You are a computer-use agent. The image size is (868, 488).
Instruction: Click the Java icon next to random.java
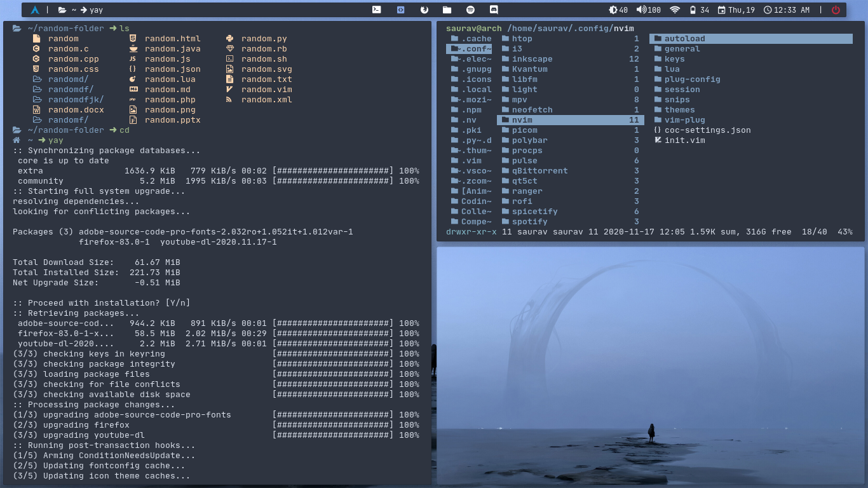tap(133, 49)
